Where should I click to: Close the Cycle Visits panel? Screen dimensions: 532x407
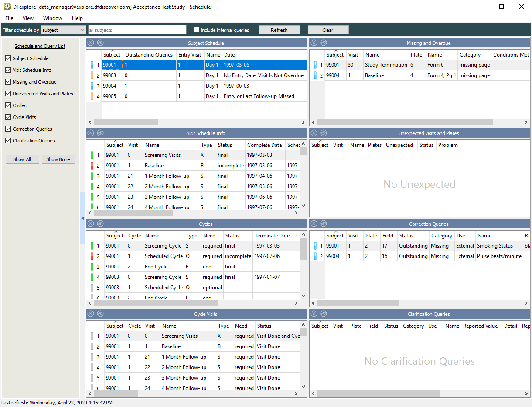point(90,314)
